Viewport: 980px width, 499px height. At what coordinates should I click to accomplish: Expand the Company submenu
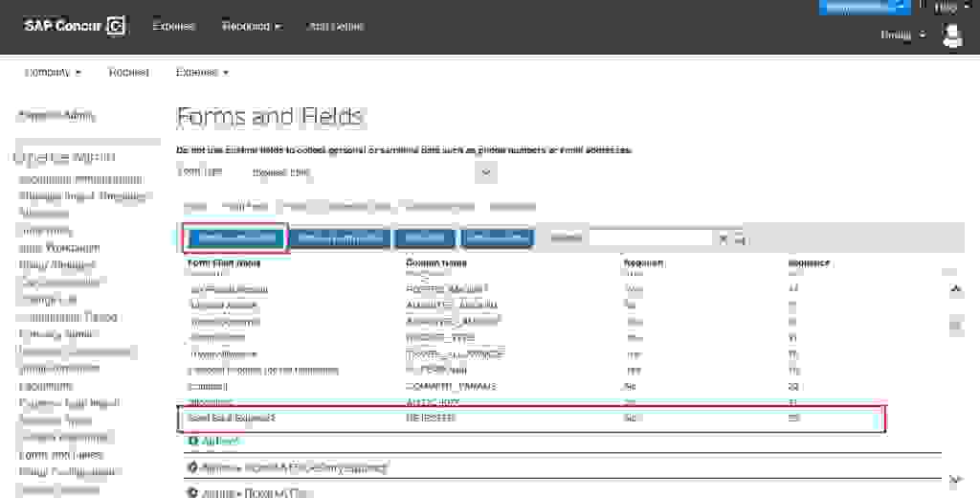pyautogui.click(x=53, y=73)
